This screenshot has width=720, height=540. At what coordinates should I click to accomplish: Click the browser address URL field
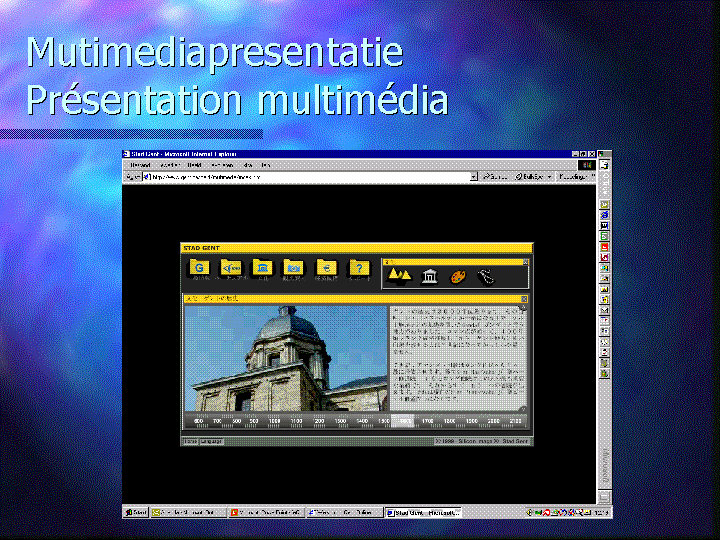pos(300,176)
